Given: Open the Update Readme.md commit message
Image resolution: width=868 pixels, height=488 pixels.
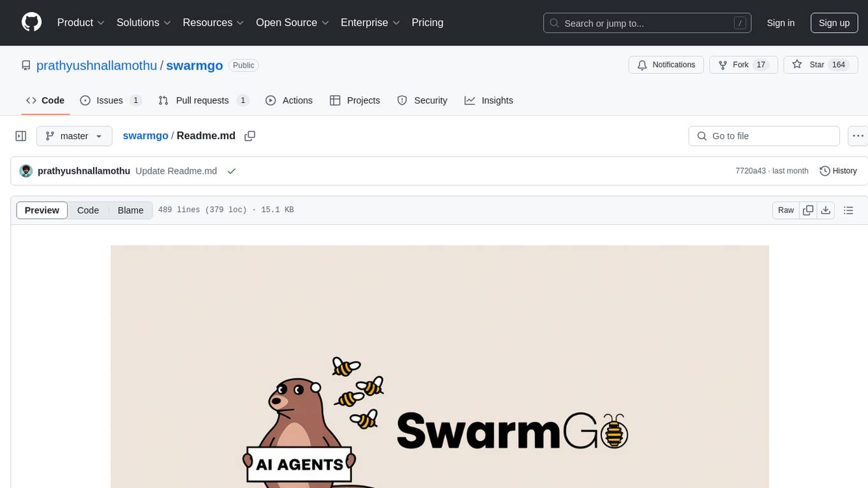Looking at the screenshot, I should coord(176,171).
